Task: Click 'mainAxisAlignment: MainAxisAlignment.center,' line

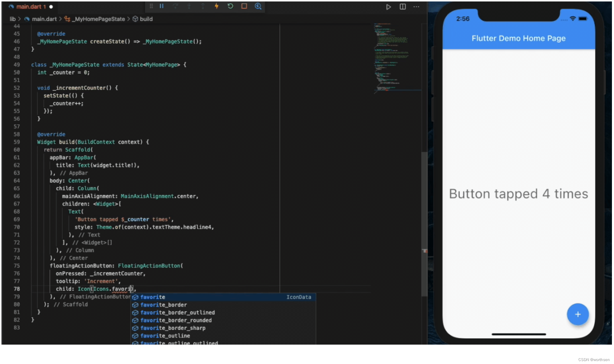Action: (130, 196)
